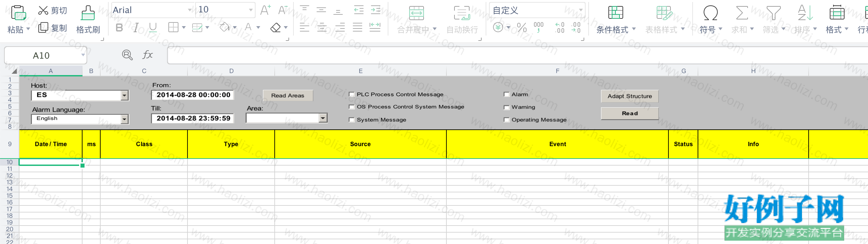Click the Merge and Center (合并居中) icon

tap(417, 13)
